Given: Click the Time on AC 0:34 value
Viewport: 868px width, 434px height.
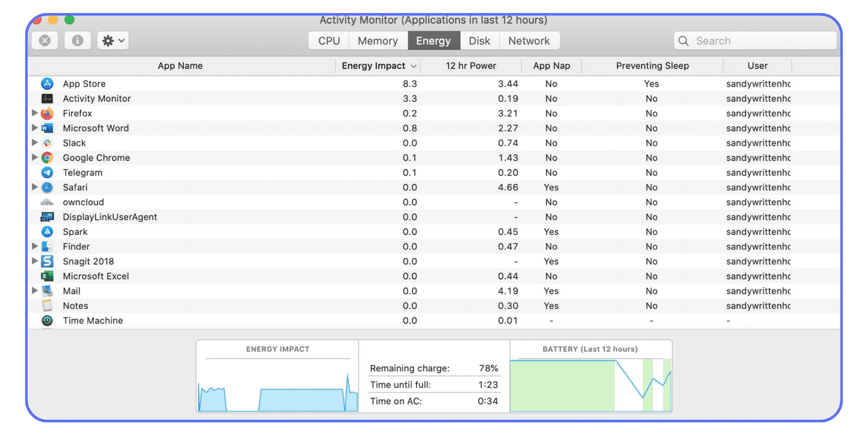Looking at the screenshot, I should (x=488, y=401).
